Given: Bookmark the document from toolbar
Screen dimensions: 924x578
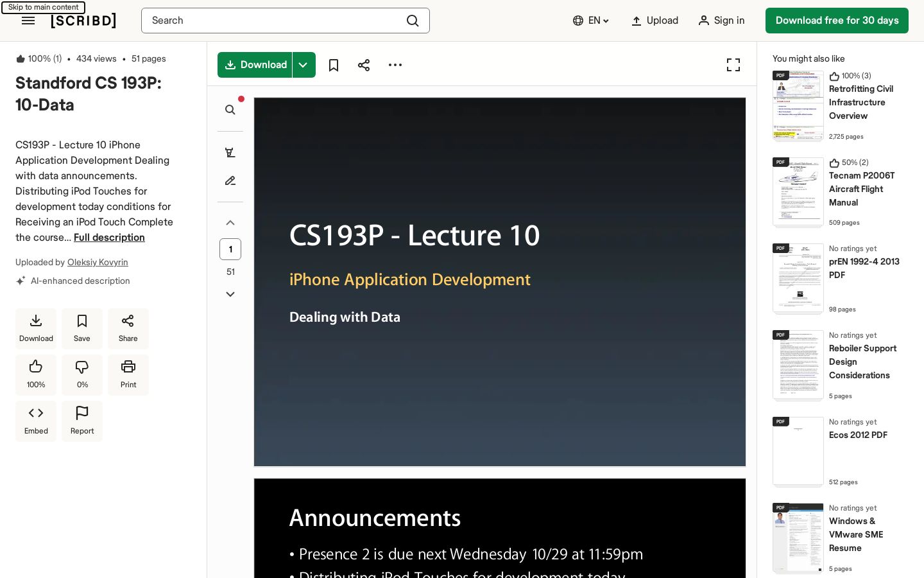Looking at the screenshot, I should point(334,65).
